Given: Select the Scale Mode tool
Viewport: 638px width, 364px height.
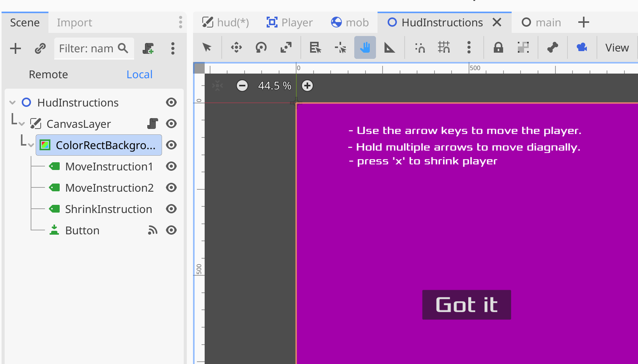Looking at the screenshot, I should pyautogui.click(x=286, y=47).
